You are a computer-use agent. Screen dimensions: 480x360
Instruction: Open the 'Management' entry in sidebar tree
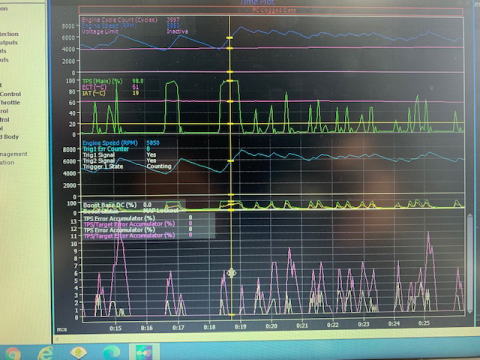click(13, 154)
